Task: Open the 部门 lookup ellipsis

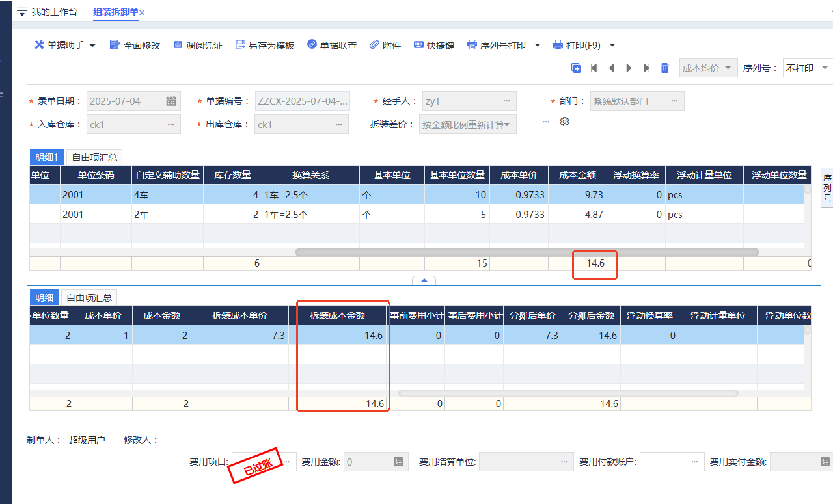Action: click(674, 101)
